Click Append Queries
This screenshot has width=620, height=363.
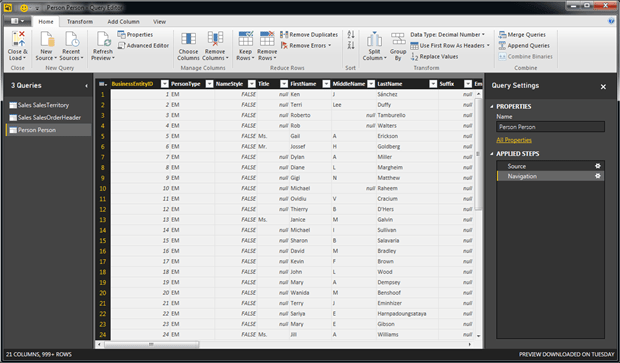(524, 45)
